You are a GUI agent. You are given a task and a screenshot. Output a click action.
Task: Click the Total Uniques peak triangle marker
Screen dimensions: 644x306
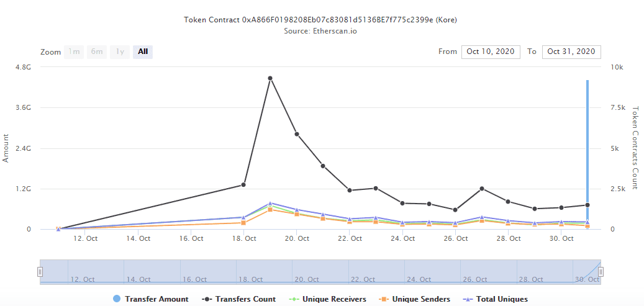click(270, 204)
